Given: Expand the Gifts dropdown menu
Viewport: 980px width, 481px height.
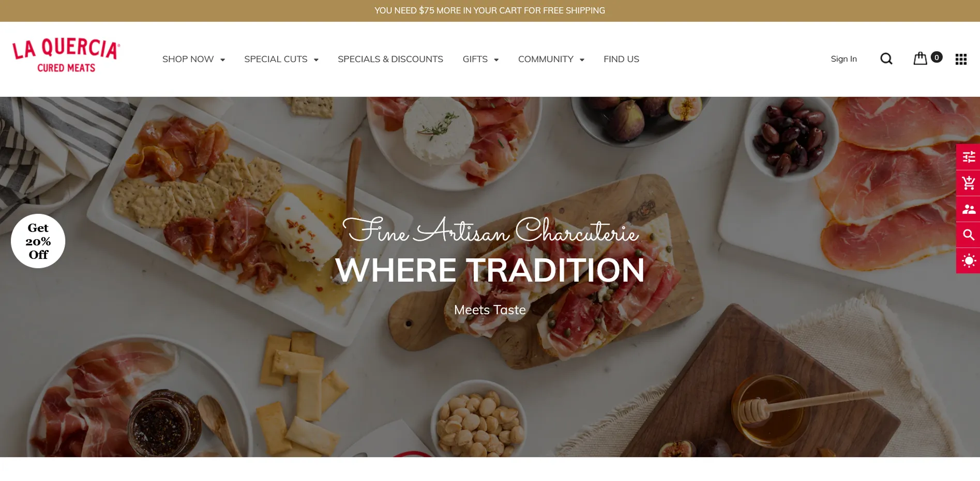Looking at the screenshot, I should [x=480, y=59].
